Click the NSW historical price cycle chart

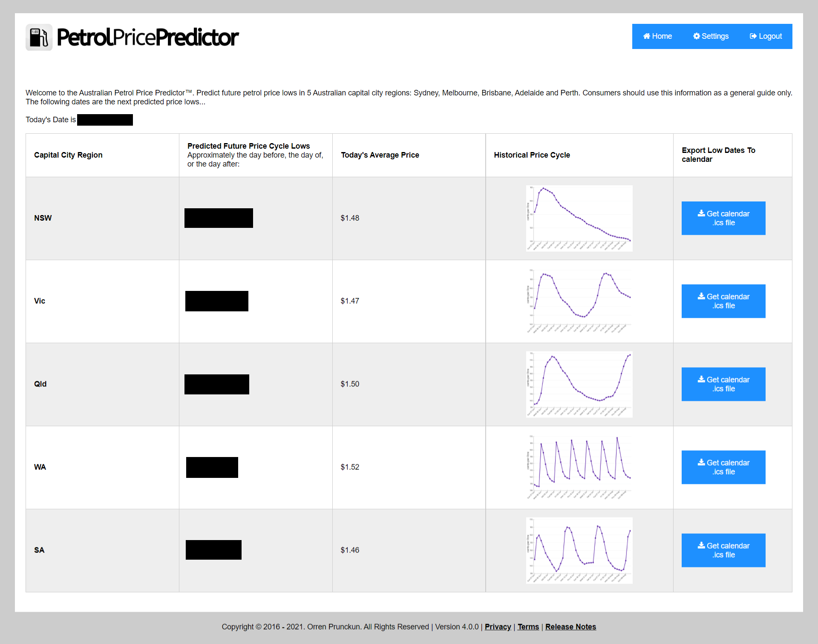click(579, 218)
